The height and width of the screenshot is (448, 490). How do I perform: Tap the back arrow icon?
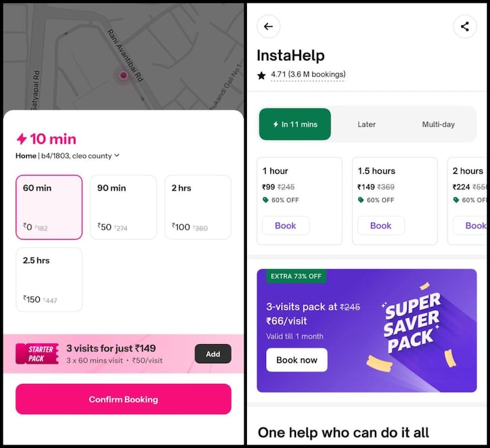click(x=268, y=27)
